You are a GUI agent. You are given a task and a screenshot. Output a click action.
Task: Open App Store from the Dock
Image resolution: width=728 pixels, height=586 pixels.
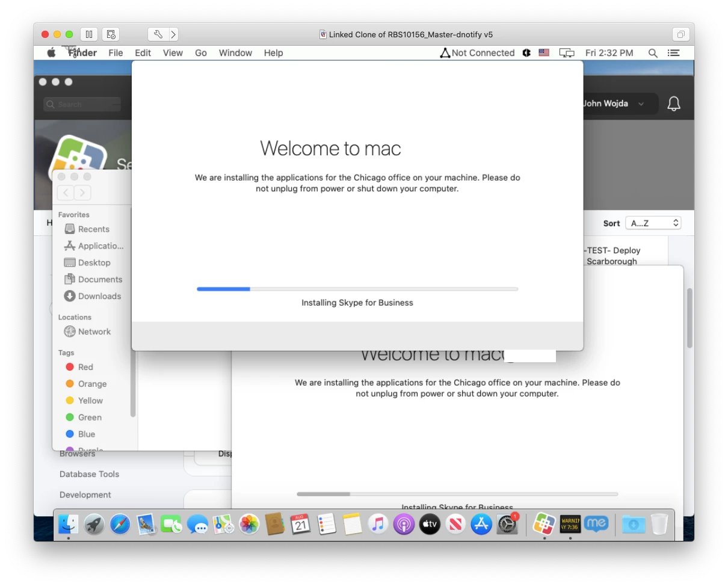coord(481,525)
